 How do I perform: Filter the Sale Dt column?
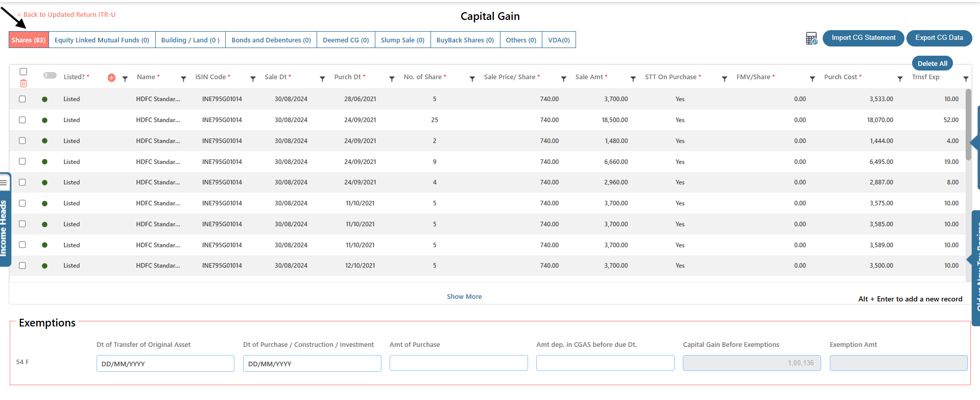(322, 79)
